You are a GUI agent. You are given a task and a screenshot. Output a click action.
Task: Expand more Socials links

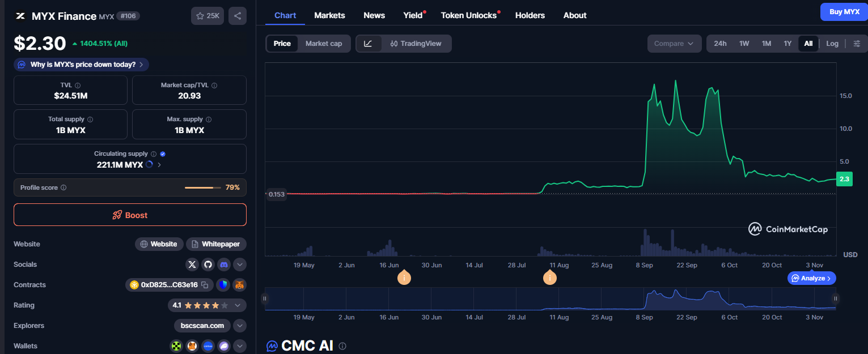click(x=240, y=265)
